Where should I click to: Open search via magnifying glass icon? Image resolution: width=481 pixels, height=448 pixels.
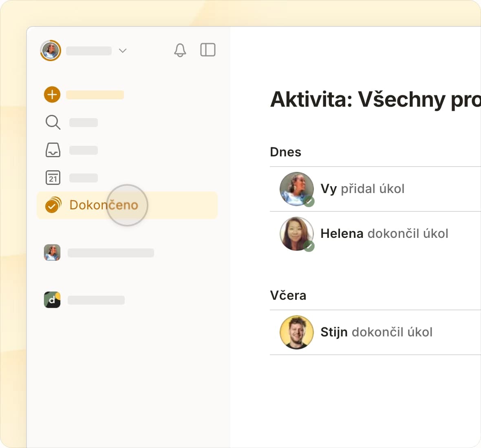click(53, 122)
